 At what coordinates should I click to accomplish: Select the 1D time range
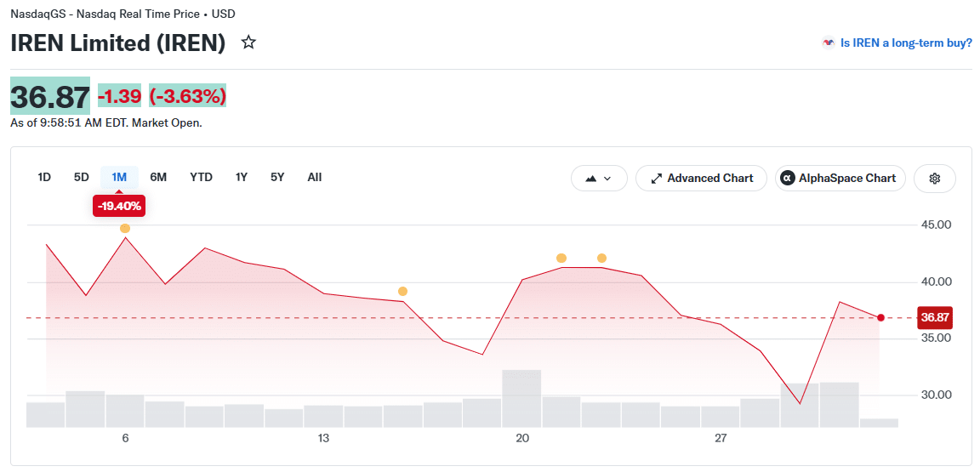44,177
